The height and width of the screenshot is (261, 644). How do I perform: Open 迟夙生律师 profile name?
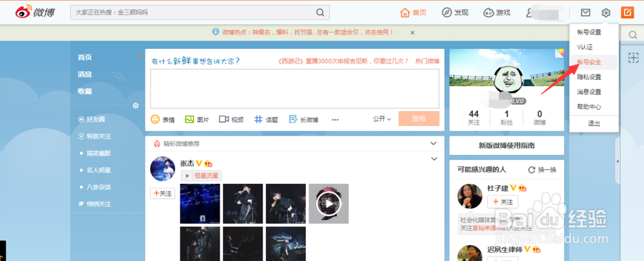505,249
